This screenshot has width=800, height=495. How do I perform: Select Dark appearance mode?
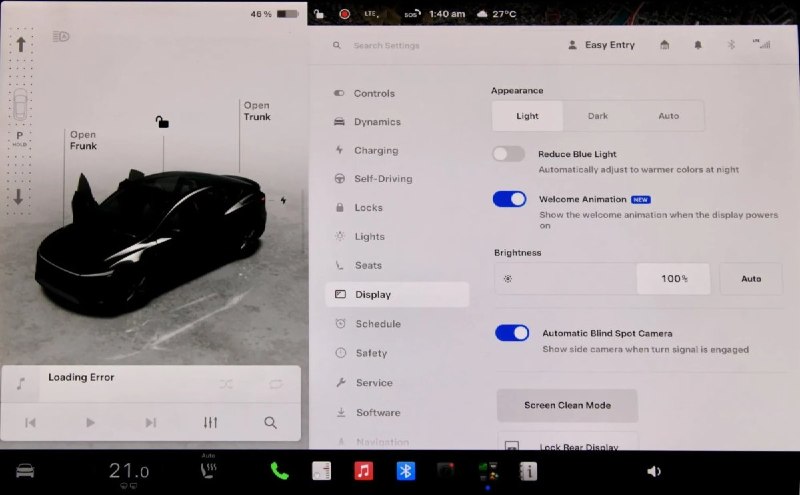(597, 116)
